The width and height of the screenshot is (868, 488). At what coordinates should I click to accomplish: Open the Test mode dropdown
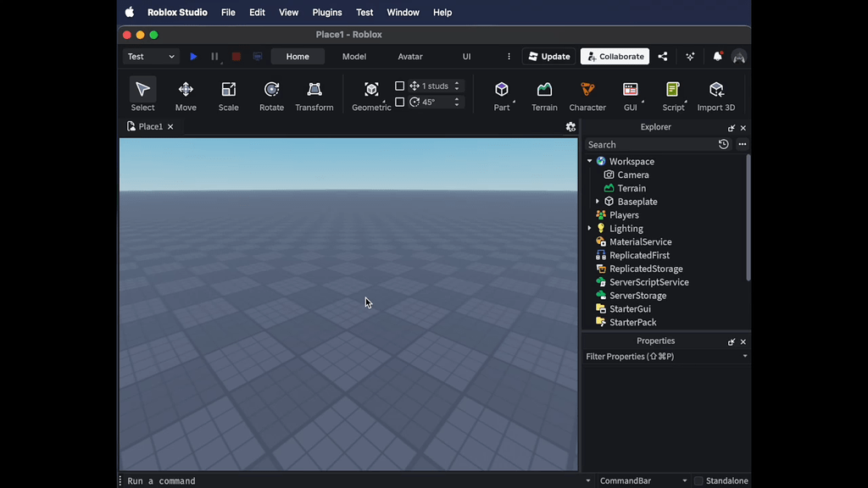point(150,56)
